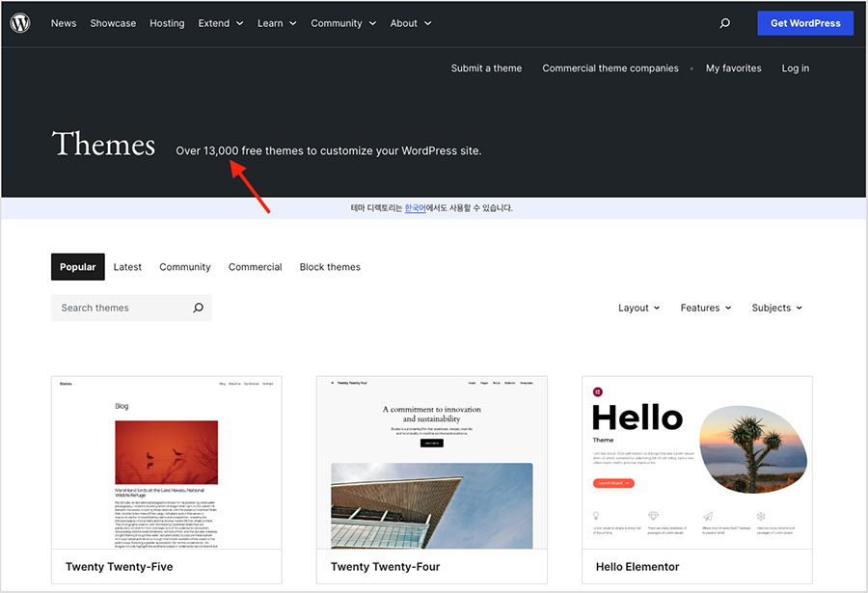Viewport: 868px width, 593px height.
Task: Open the News menu item
Action: pos(64,23)
